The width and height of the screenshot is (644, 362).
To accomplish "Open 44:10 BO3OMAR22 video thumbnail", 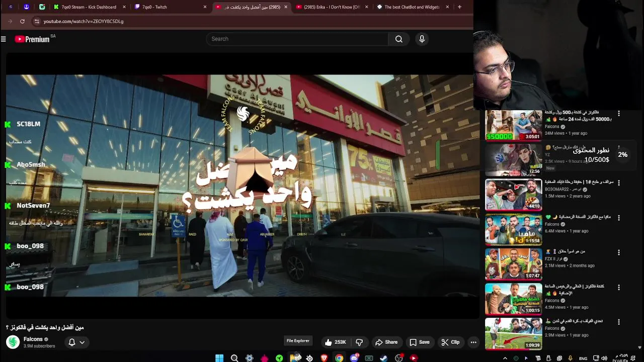I will pos(513,195).
